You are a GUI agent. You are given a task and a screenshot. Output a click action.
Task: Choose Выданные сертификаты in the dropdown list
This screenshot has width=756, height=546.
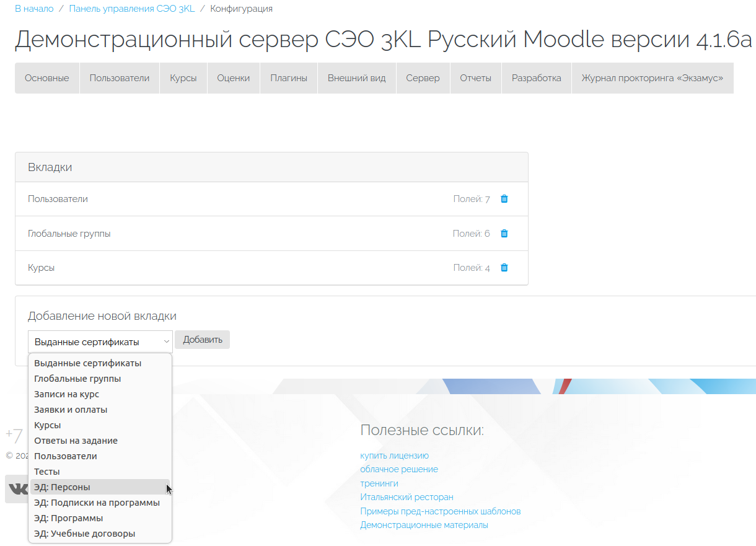point(100,363)
